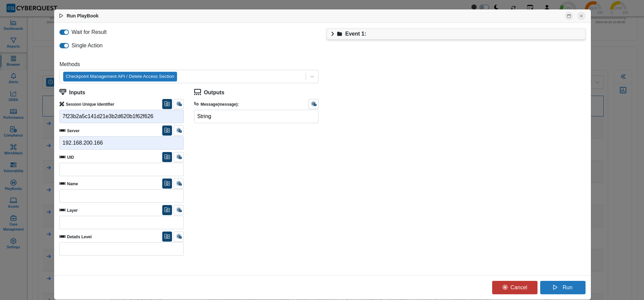
Task: Click the link icon for UID field
Action: click(179, 157)
